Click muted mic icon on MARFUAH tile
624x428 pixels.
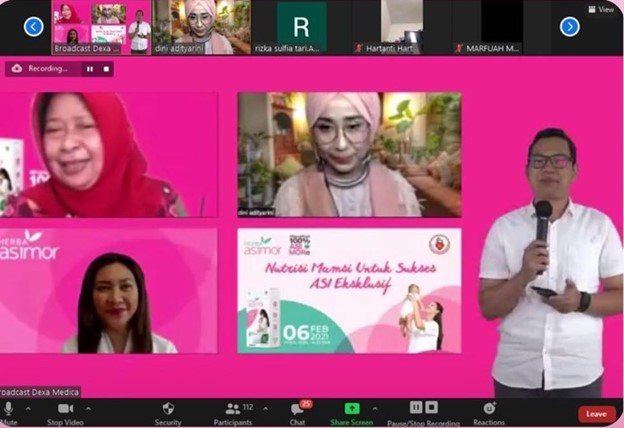[459, 49]
